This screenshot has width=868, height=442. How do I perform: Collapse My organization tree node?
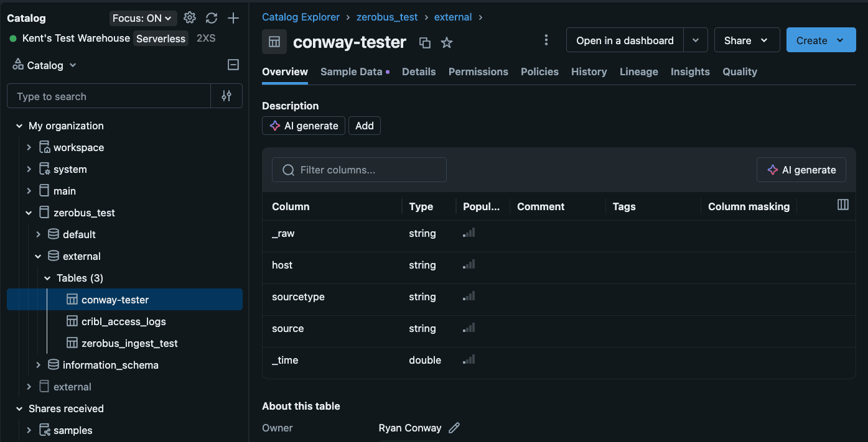coord(19,126)
